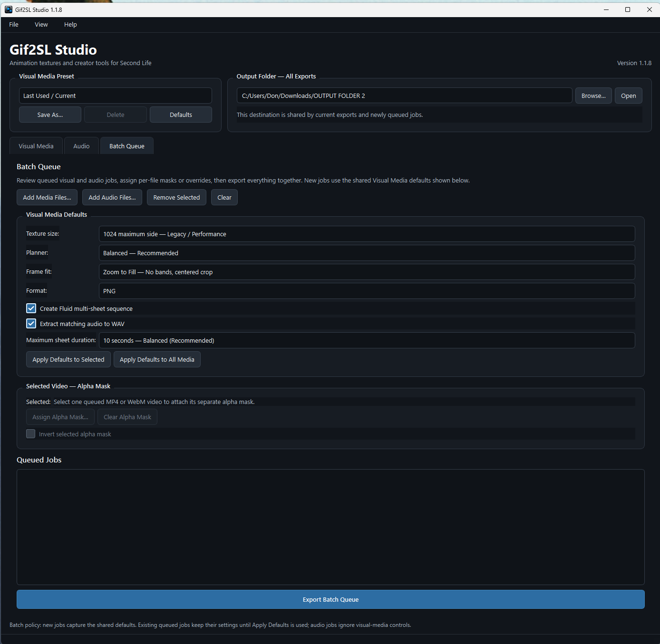
Task: Open the Planner dropdown
Action: 367,253
